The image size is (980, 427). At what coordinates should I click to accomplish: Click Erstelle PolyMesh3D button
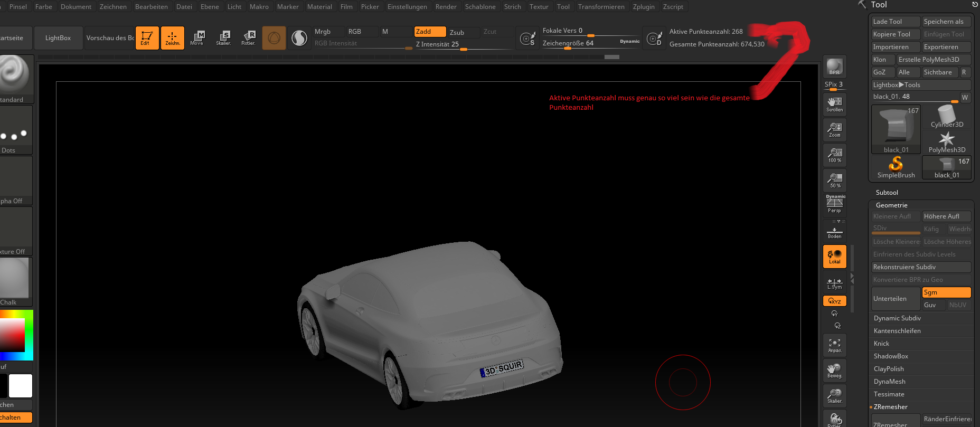[934, 60]
